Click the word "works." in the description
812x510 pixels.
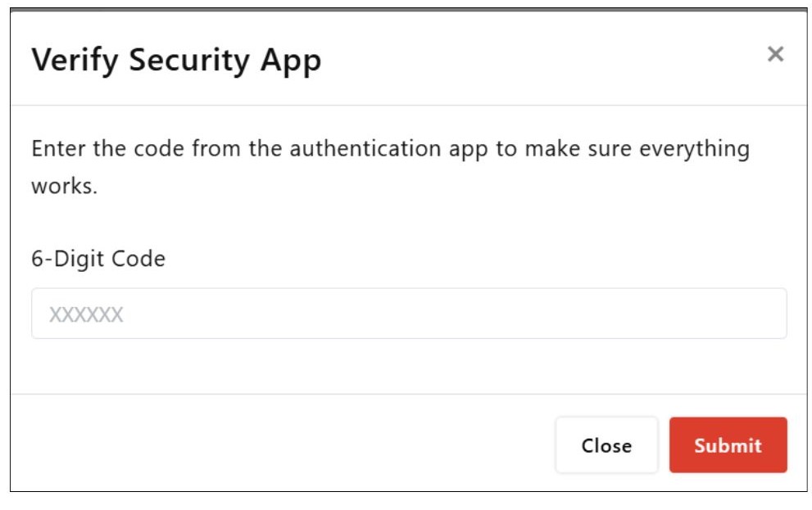pyautogui.click(x=64, y=187)
